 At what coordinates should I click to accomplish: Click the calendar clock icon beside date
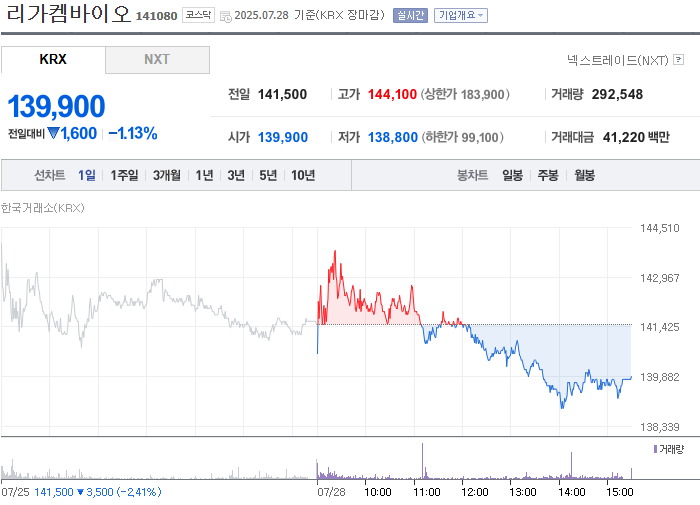[226, 17]
